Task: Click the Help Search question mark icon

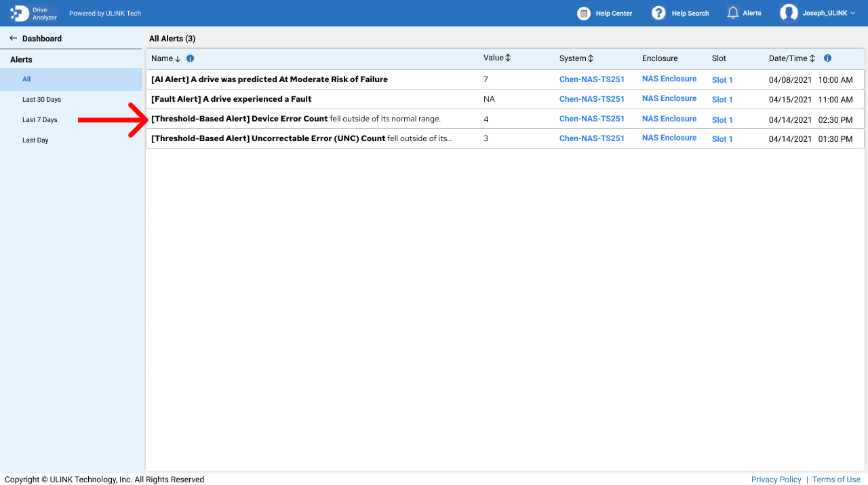Action: click(658, 14)
